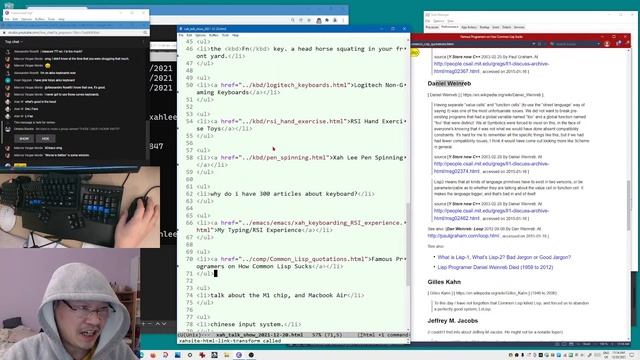Screen dimensions: 640x360
Task: Click the search icon in background Chrome toolbar
Action: coord(293,20)
